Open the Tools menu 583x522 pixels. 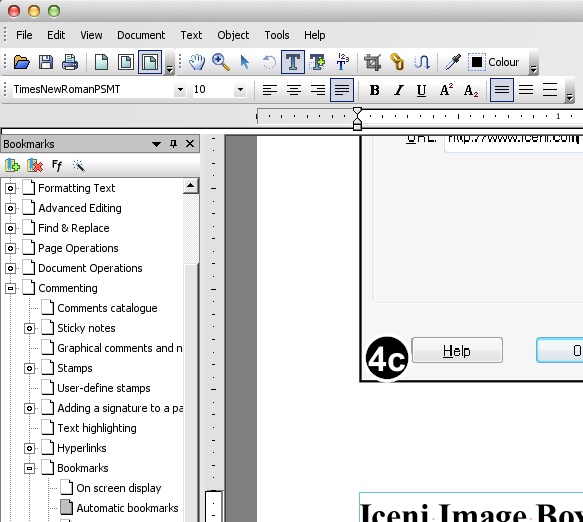coord(277,35)
